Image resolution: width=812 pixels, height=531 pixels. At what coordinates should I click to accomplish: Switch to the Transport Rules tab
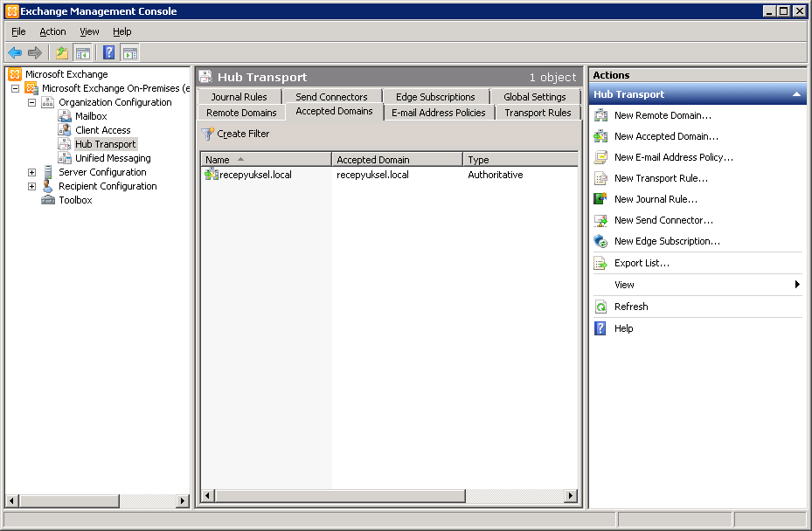tap(538, 113)
